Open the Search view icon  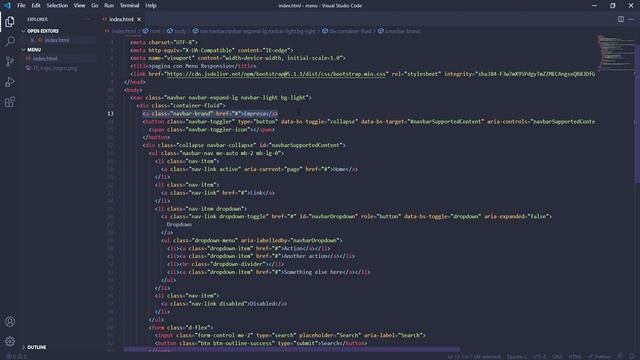[10, 41]
